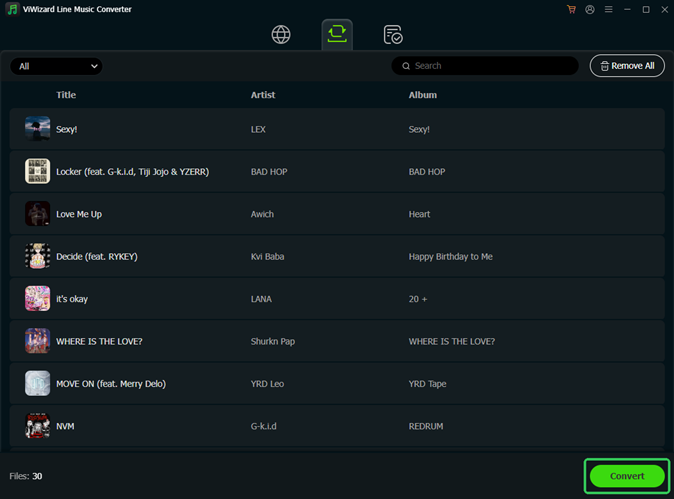
Task: Click the Artist column header
Action: tap(263, 95)
